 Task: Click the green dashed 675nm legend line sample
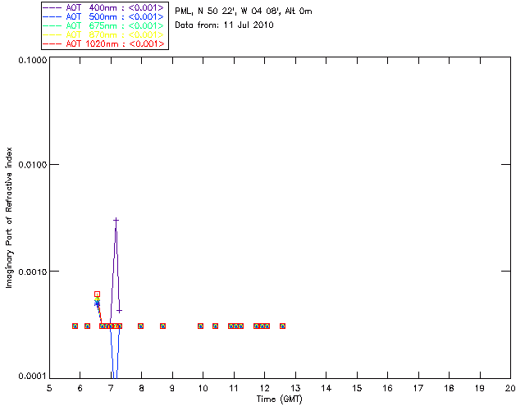[x=52, y=25]
